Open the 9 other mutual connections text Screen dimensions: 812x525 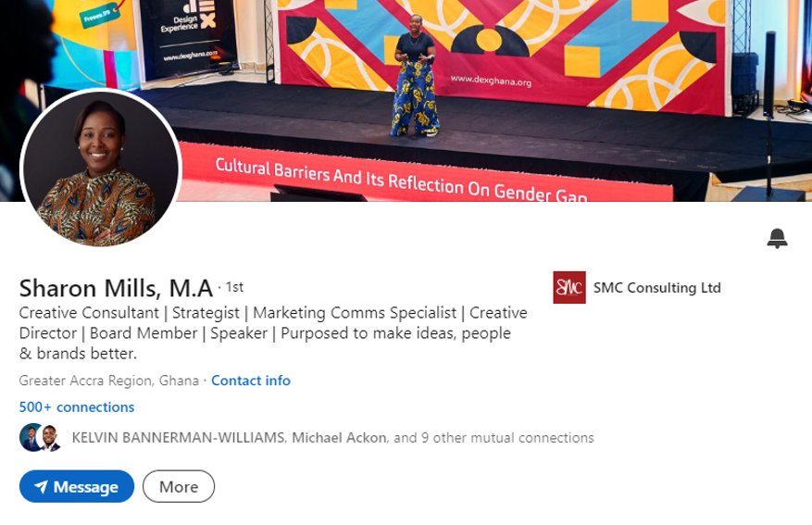point(507,437)
